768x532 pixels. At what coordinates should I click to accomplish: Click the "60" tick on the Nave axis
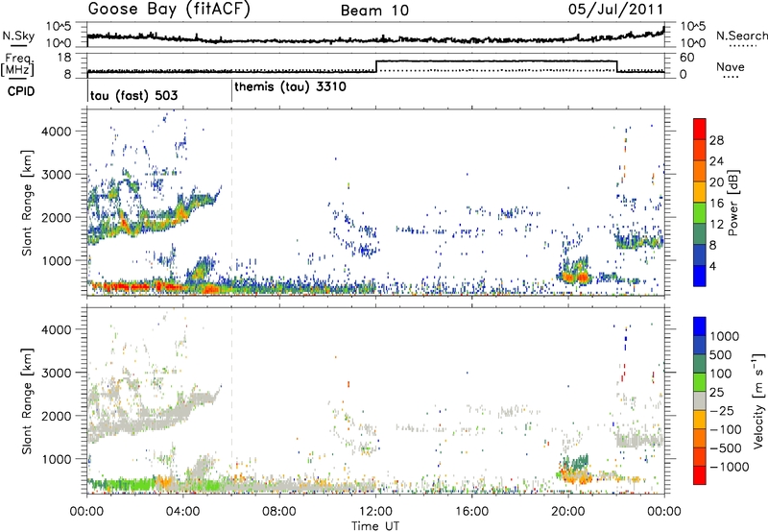pos(687,58)
